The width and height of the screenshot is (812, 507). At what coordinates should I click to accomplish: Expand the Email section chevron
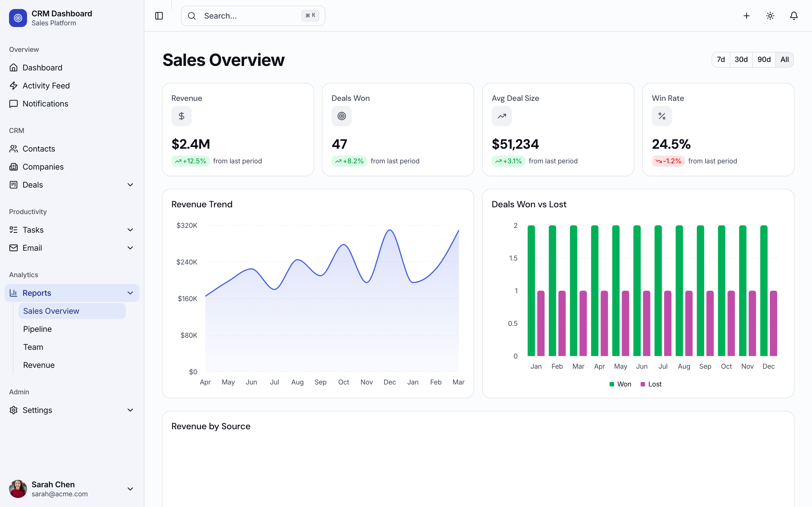pyautogui.click(x=130, y=248)
